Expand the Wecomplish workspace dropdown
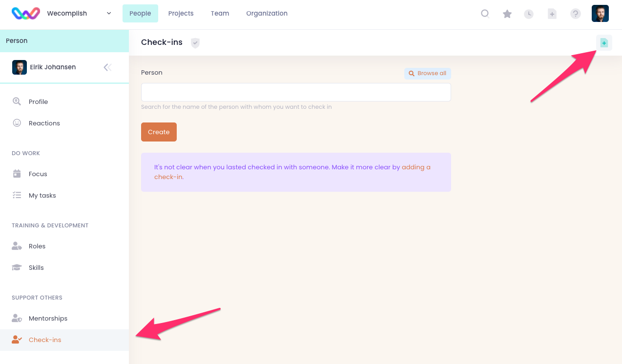Screen dimensions: 622x364 click(108, 14)
